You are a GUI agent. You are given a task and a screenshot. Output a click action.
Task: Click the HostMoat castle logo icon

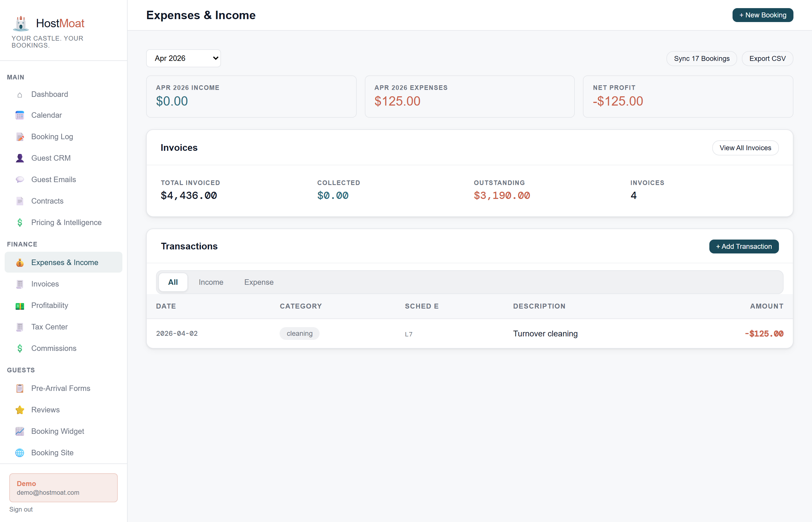tap(21, 23)
